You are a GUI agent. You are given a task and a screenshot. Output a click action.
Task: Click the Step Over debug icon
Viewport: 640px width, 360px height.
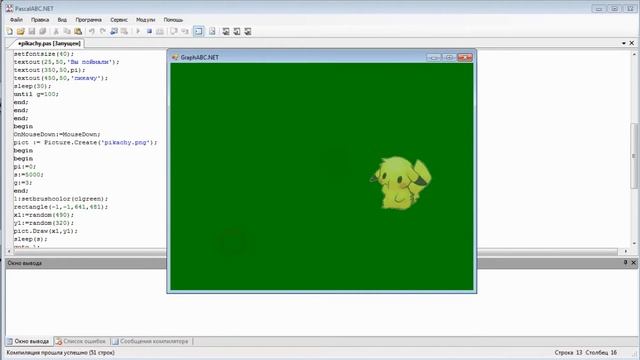pyautogui.click(x=174, y=31)
